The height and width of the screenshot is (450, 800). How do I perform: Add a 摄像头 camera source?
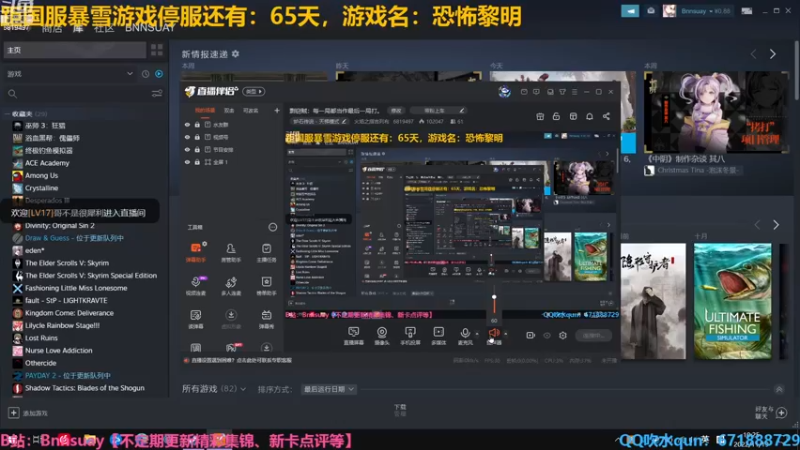[382, 336]
